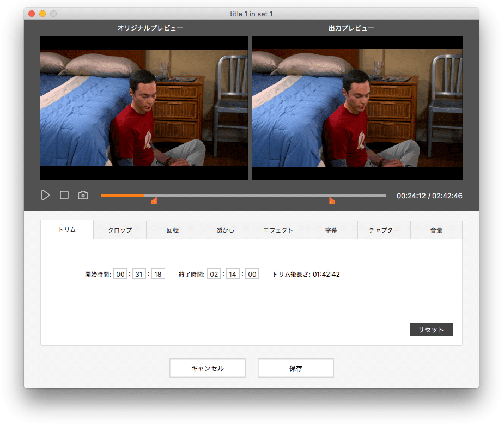Screen dimensions: 504x426
Task: Minimize the window with the yellow button
Action: coord(42,14)
